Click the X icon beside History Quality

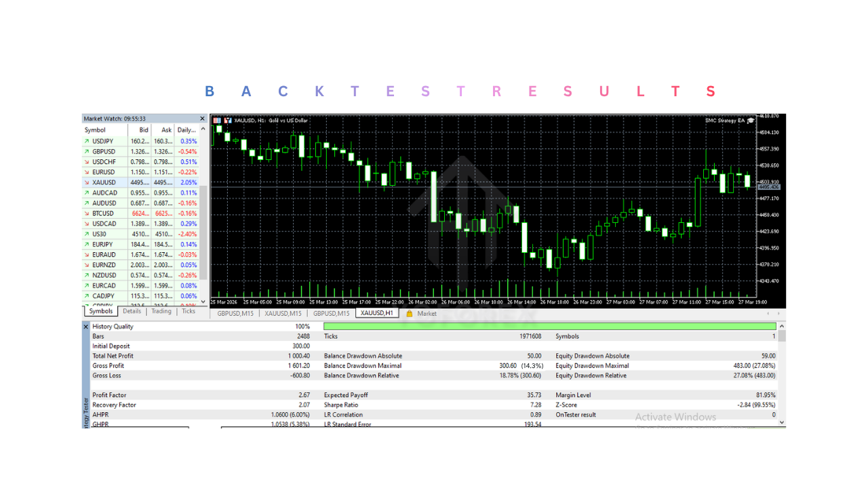(x=85, y=326)
